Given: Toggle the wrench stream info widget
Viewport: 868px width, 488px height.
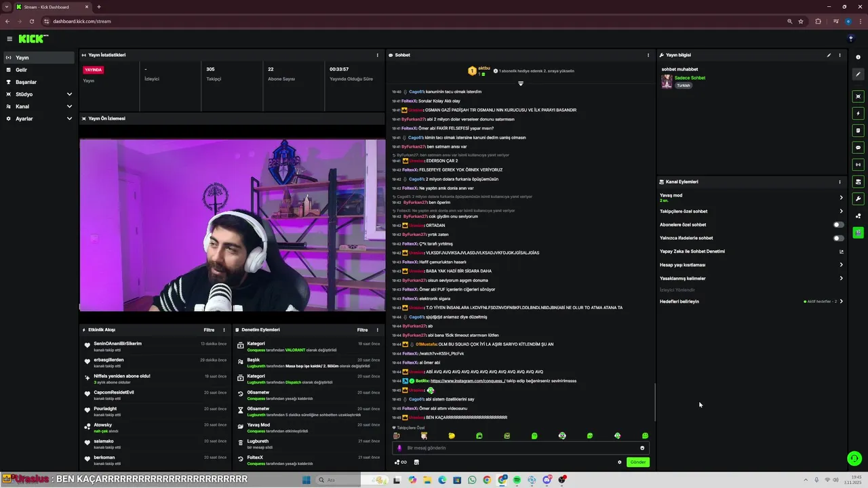Looking at the screenshot, I should [x=858, y=199].
